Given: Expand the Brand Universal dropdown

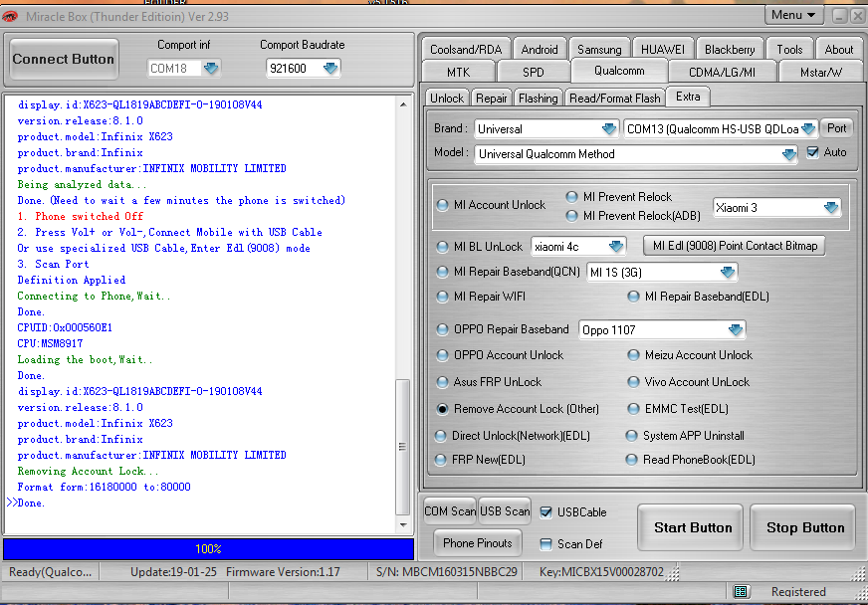Looking at the screenshot, I should tap(609, 129).
